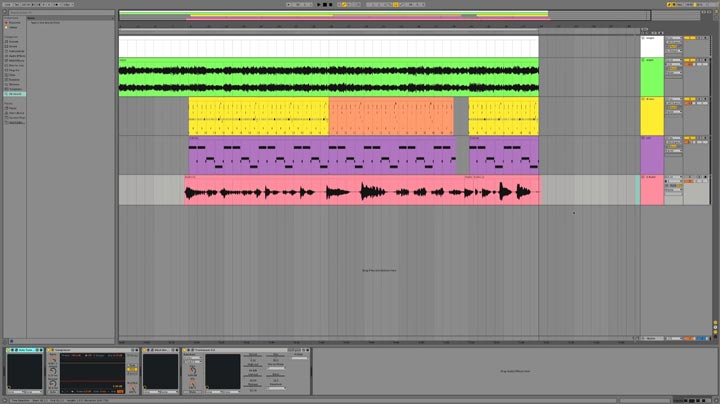Select the Templates browser category
This screenshot has width=720, height=404.
tap(15, 89)
